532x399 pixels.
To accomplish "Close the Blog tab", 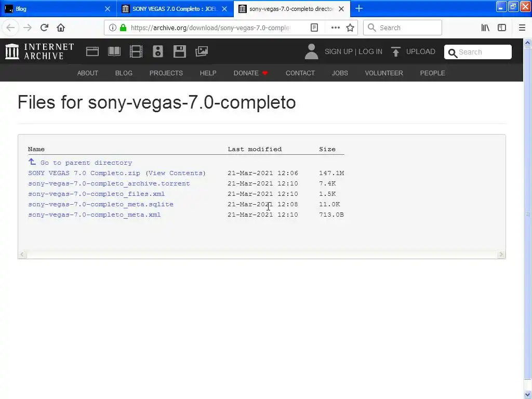I will click(107, 9).
